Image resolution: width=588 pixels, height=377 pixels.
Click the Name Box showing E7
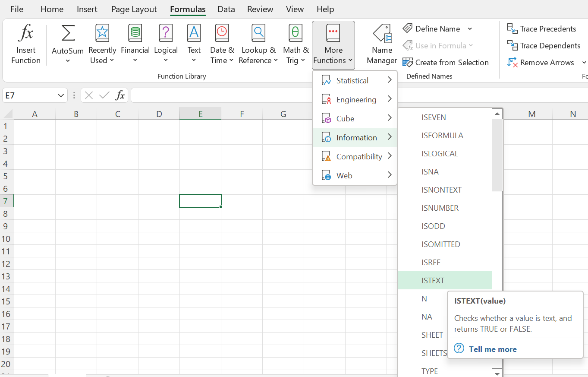click(x=29, y=95)
